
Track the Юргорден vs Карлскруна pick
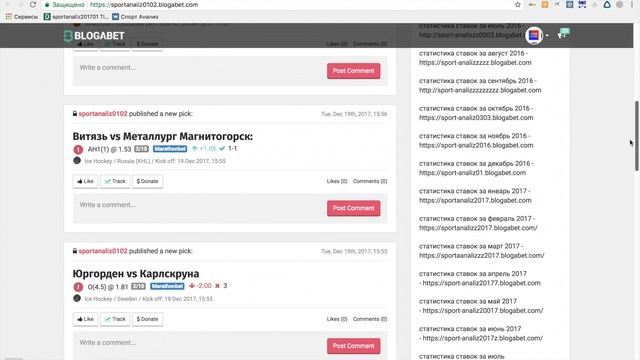[115, 319]
